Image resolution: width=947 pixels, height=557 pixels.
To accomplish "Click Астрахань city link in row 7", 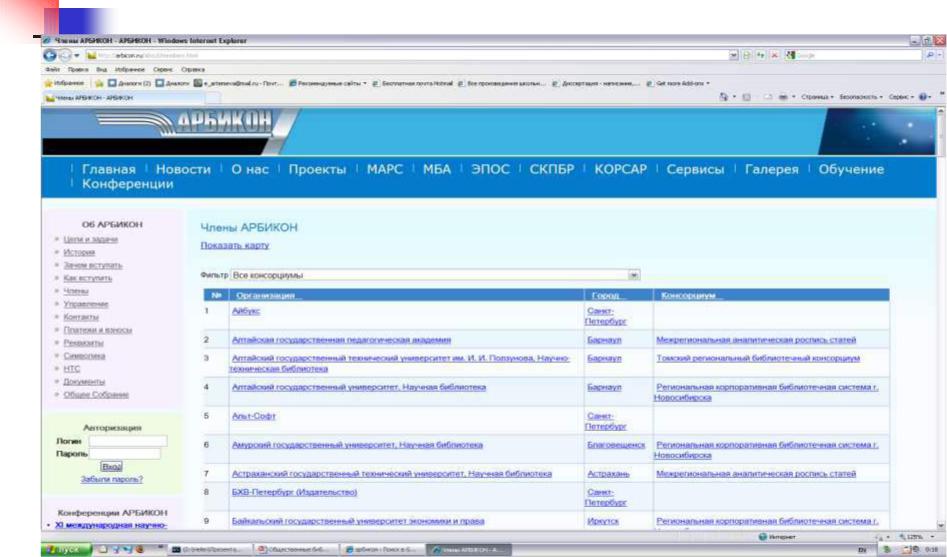I will [x=608, y=474].
